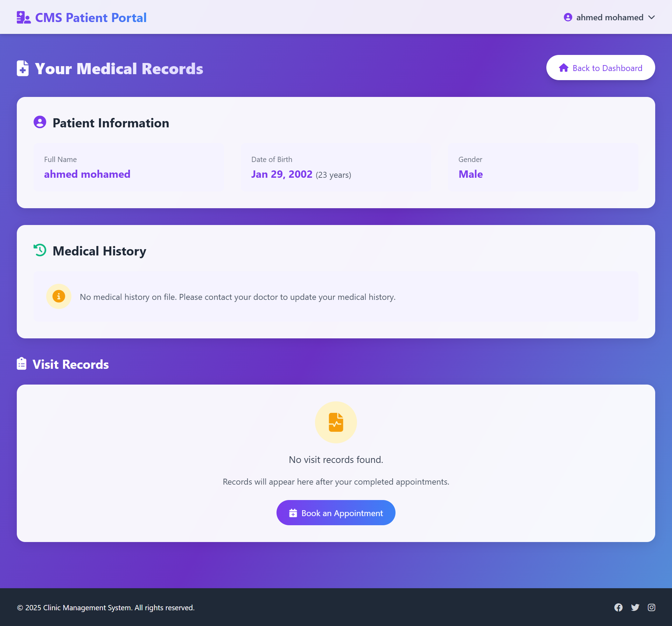Open Instagram link in footer
The width and height of the screenshot is (672, 626).
651,607
